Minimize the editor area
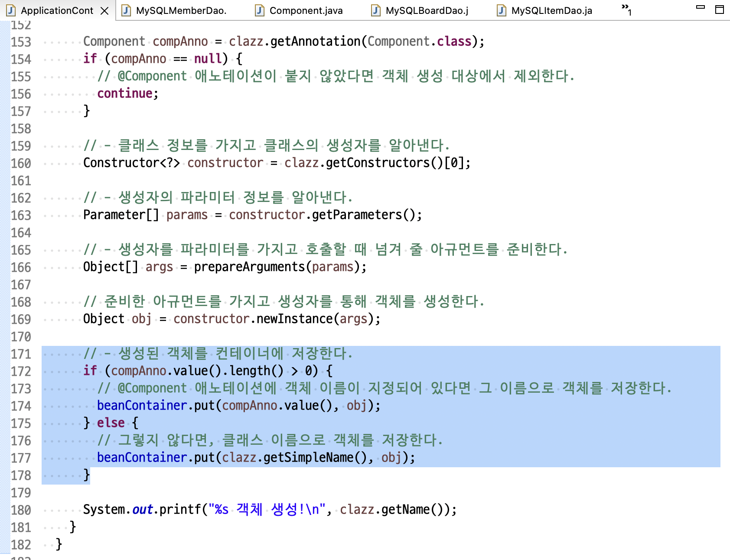 (701, 7)
